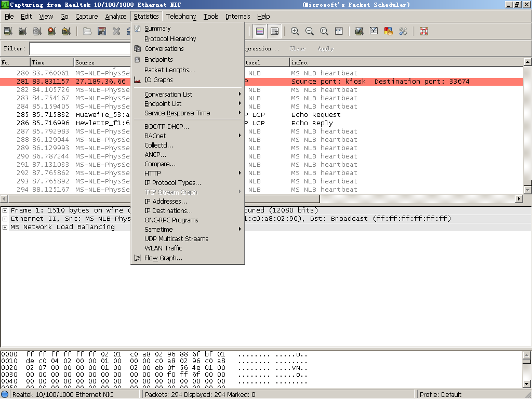
Task: Click the Clear filter button
Action: pos(297,48)
